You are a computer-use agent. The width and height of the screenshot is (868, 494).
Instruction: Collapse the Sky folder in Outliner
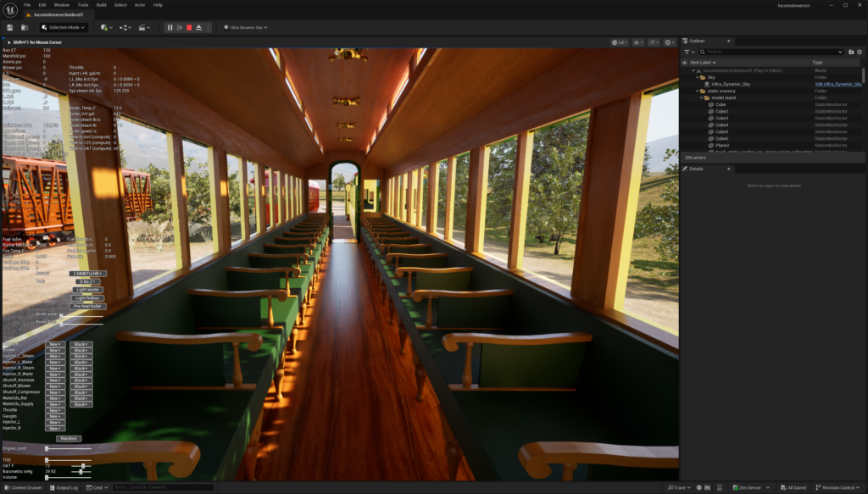click(696, 77)
